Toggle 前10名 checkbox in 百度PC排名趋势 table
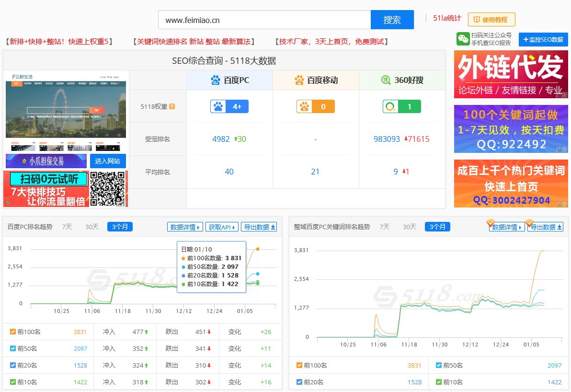The height and width of the screenshot is (392, 571). (13, 382)
